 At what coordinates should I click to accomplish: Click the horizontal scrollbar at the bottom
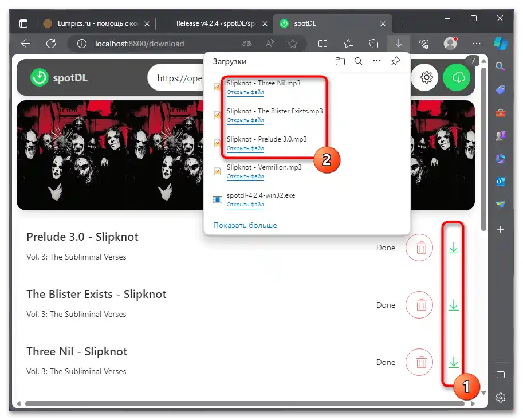[245, 403]
